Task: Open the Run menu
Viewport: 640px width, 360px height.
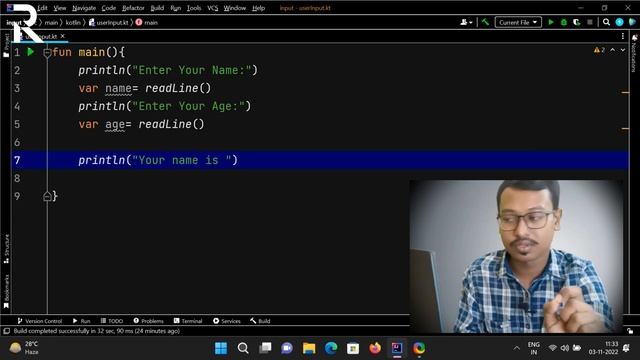Action: [x=176, y=8]
